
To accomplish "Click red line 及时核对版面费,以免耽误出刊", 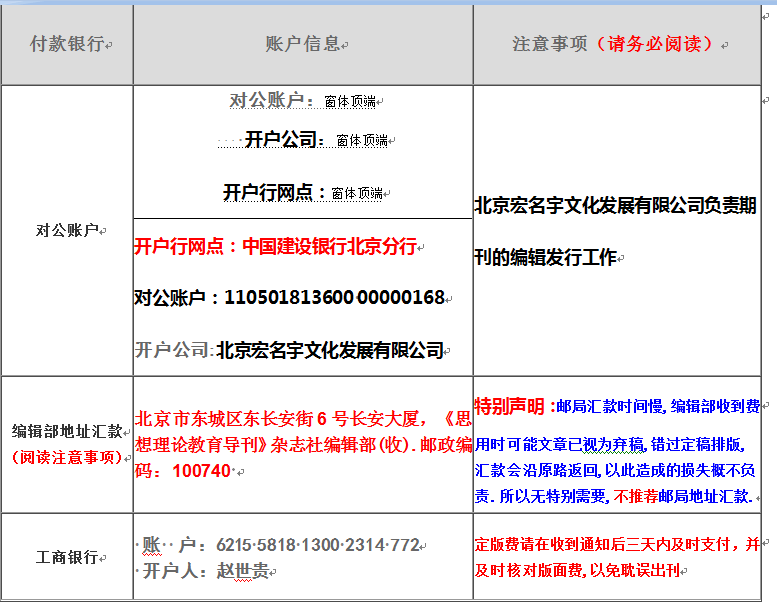I will [x=577, y=570].
